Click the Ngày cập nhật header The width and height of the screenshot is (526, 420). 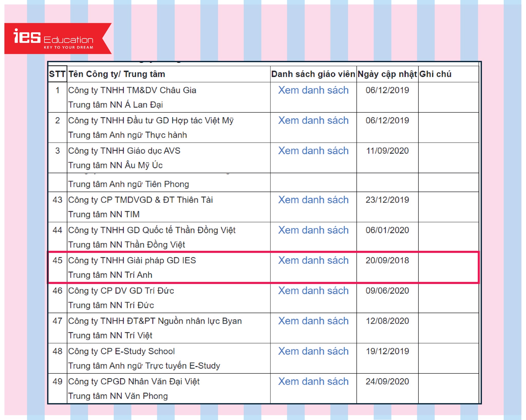coord(387,74)
